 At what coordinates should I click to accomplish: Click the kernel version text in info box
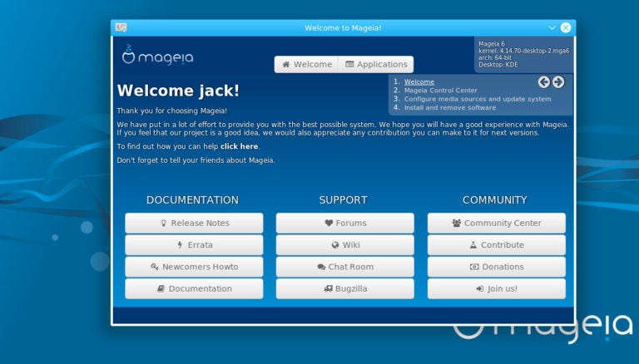pos(523,51)
